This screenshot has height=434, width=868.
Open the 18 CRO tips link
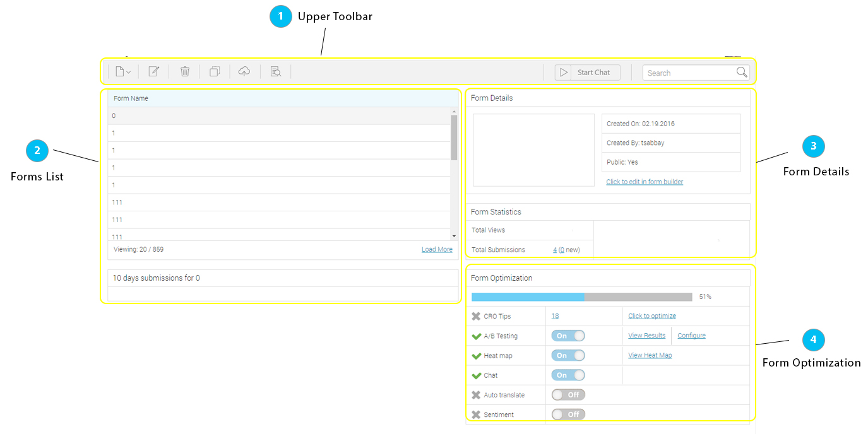(x=555, y=316)
